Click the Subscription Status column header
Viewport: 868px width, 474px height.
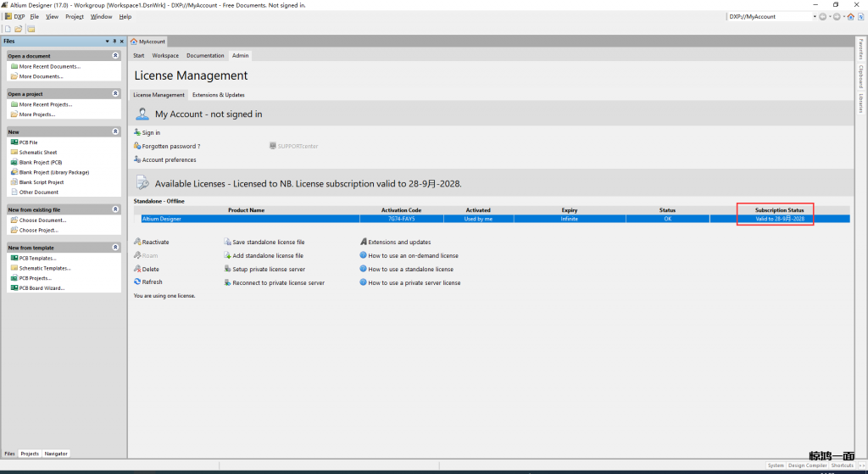[779, 209]
